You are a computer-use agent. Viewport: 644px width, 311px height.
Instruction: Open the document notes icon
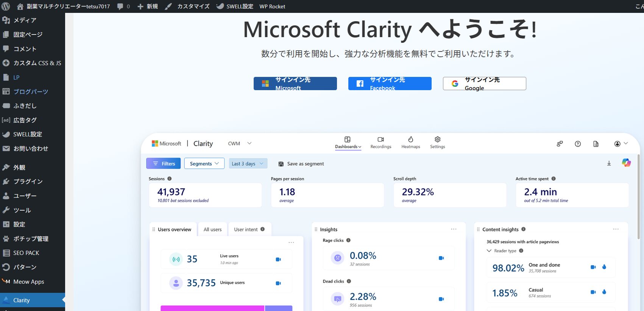[596, 144]
